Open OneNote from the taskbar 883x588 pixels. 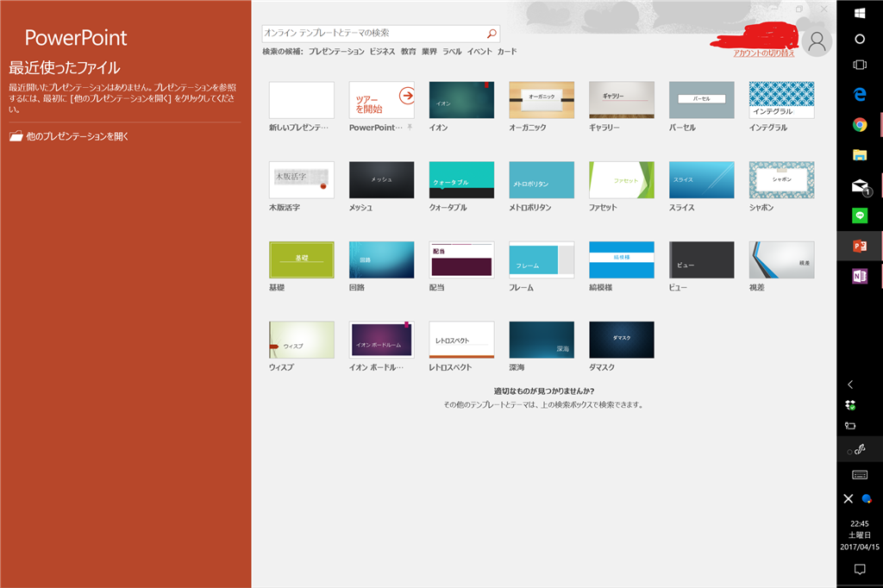860,277
